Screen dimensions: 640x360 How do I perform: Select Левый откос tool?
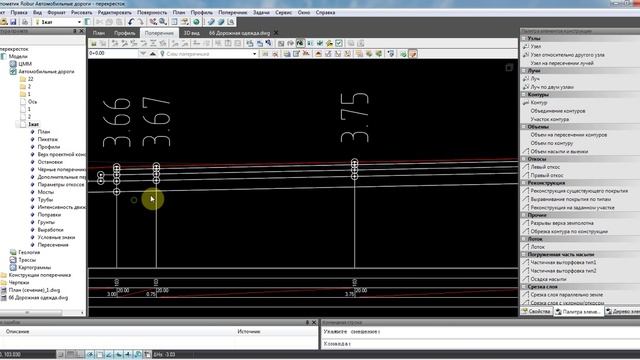click(545, 167)
